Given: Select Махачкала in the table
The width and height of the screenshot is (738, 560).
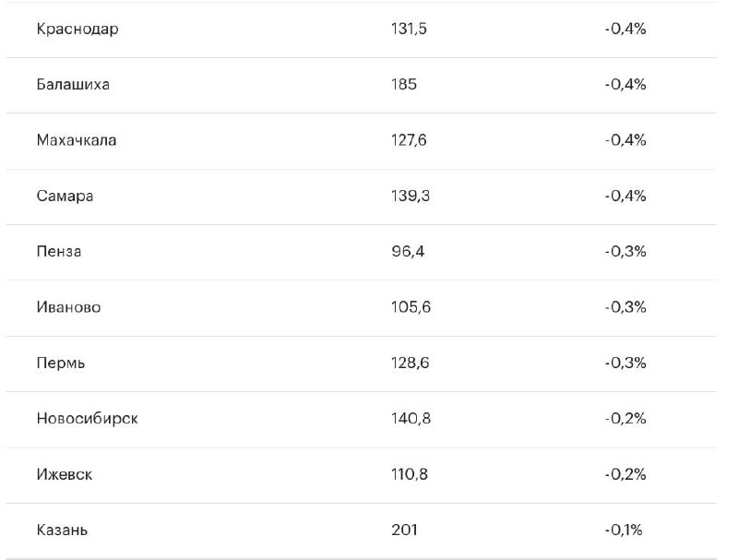Looking at the screenshot, I should [x=77, y=140].
